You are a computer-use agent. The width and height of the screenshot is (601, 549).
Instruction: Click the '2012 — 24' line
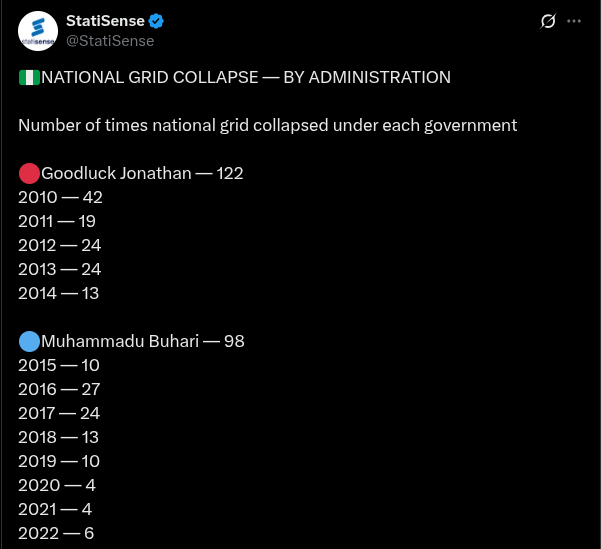click(60, 245)
